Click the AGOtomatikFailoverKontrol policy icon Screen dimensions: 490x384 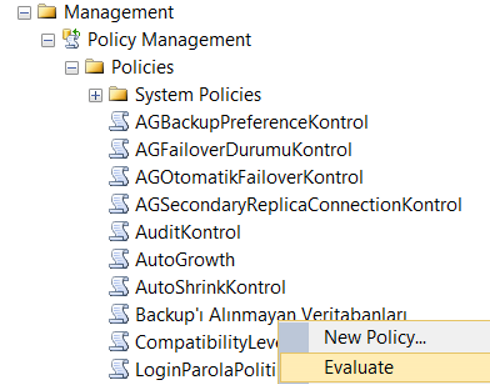119,177
